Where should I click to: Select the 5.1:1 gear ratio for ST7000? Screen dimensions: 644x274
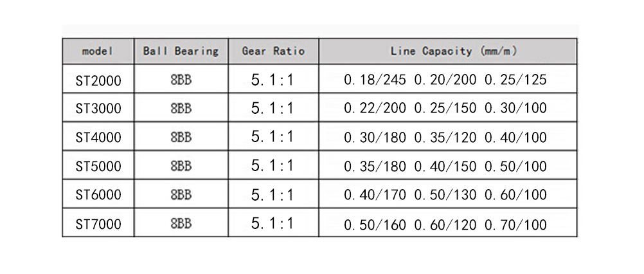pos(273,224)
